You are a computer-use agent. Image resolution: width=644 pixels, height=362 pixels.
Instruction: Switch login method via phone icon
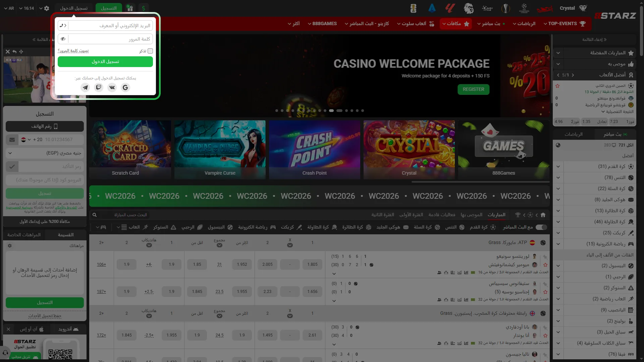tap(63, 25)
